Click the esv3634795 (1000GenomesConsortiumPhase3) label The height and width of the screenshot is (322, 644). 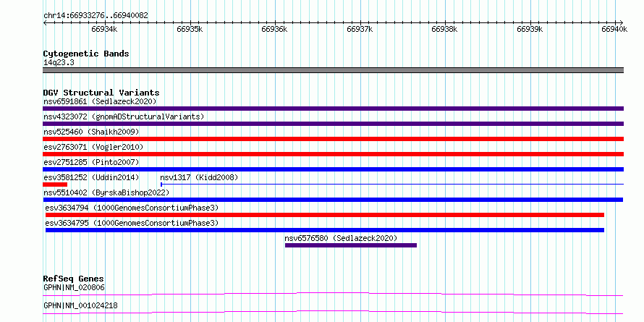pos(132,223)
